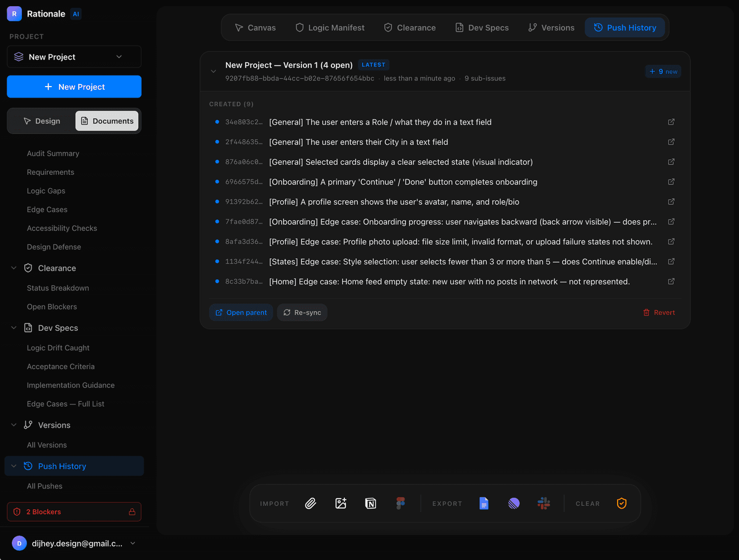This screenshot has height=560, width=739.
Task: Open Acceptance Criteria item
Action: click(61, 367)
